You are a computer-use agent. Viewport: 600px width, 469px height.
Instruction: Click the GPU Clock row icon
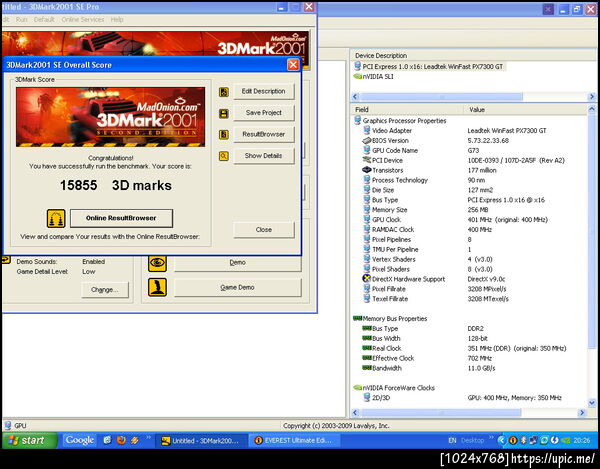coord(367,220)
